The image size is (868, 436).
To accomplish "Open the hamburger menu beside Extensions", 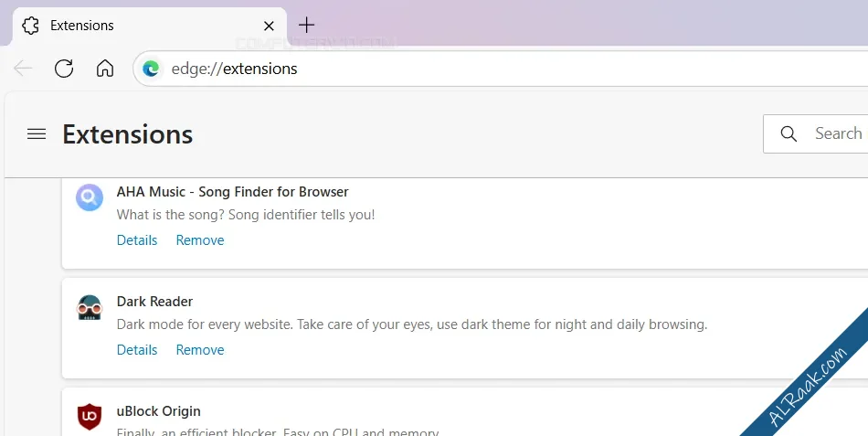I will (x=37, y=134).
